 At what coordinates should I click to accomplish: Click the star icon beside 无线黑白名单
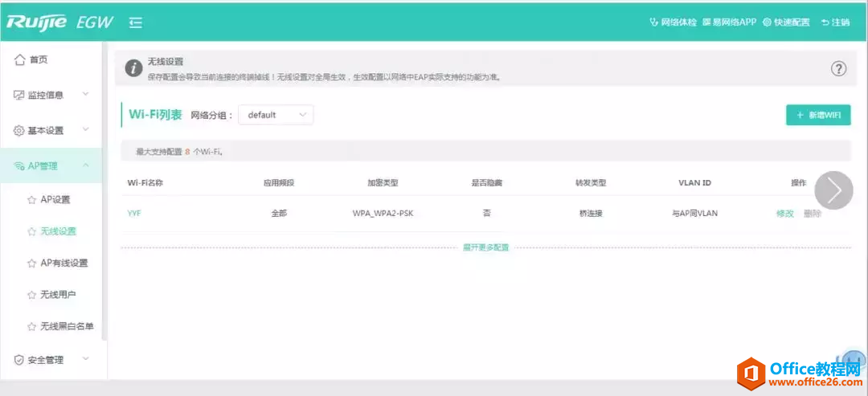(32, 326)
